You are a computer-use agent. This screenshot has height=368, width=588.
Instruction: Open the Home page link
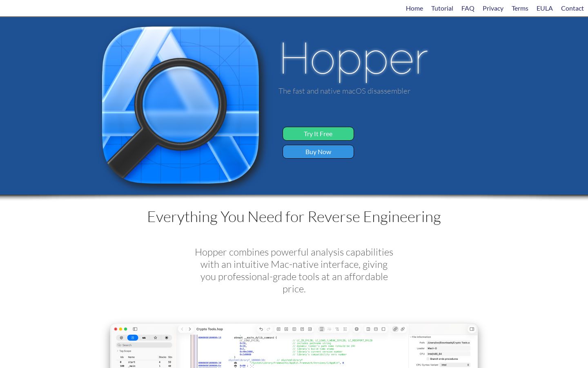click(414, 8)
